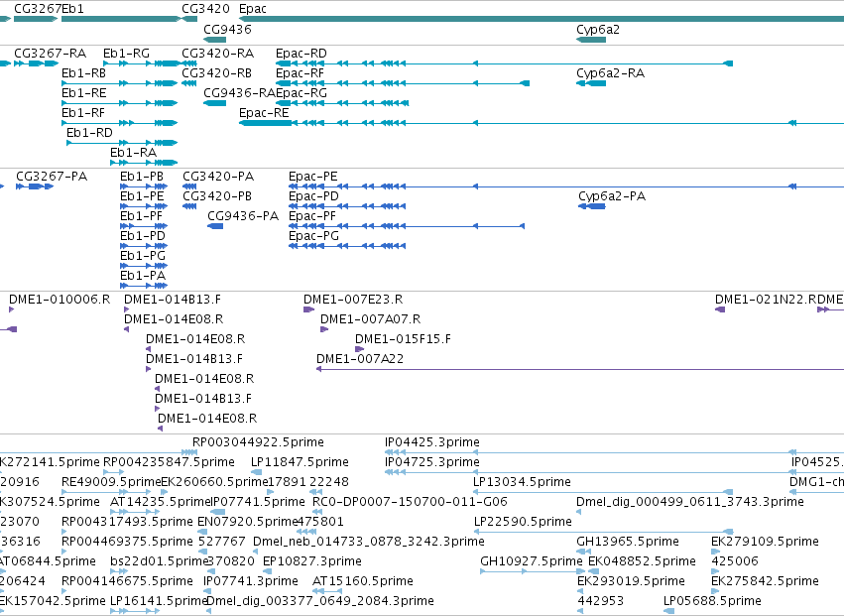Click the CG3420-RB transcript label
The image size is (844, 616).
tap(217, 73)
